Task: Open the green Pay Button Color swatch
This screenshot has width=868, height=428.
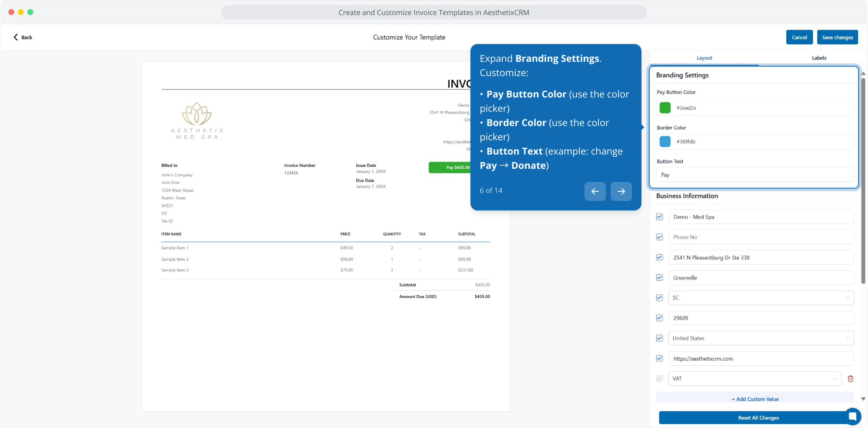Action: [665, 107]
